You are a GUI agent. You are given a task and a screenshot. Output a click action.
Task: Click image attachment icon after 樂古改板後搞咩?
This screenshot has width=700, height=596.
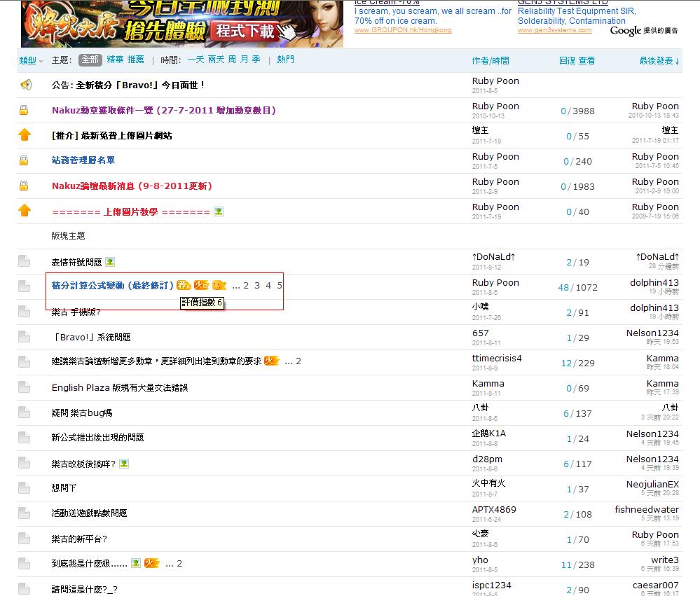coord(124,464)
